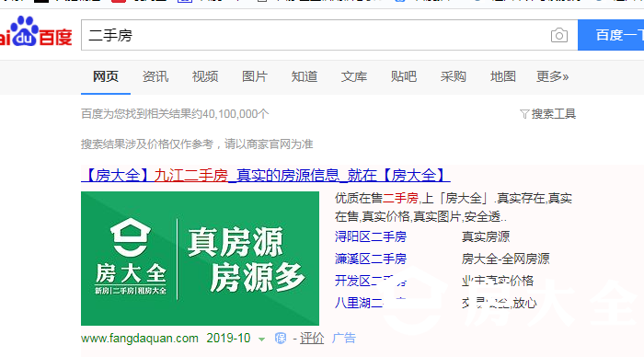
Task: Switch to the 视频 tab
Action: coord(205,76)
